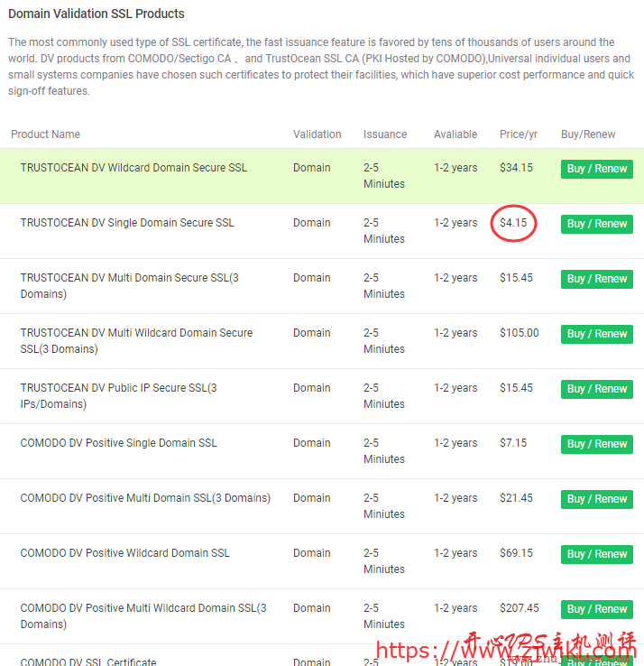This screenshot has width=644, height=666.
Task: Select 'COMODO DV Positive Wildcard Domain SSL' name
Action: [124, 553]
